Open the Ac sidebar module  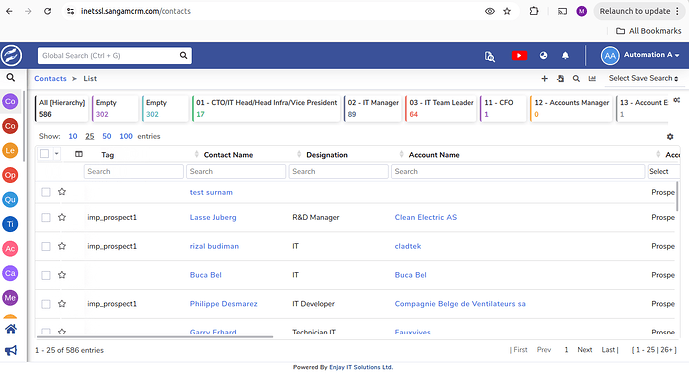(x=10, y=249)
